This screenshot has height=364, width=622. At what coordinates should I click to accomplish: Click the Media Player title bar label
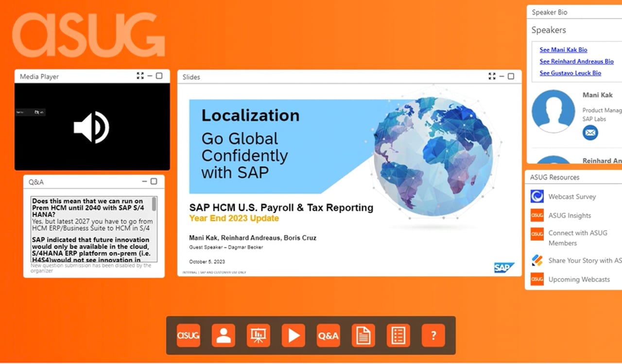(x=39, y=77)
